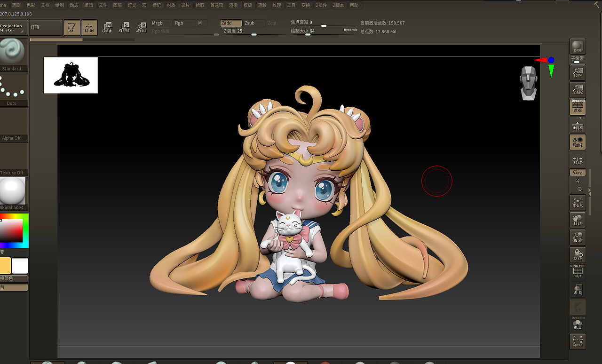
Task: Toggle PolyF Line Fill wireframe display
Action: pos(578,271)
